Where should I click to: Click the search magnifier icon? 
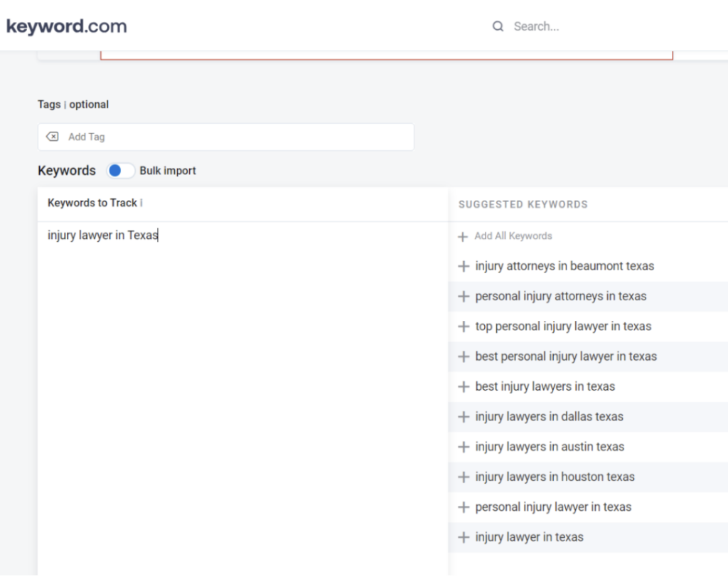pyautogui.click(x=498, y=26)
